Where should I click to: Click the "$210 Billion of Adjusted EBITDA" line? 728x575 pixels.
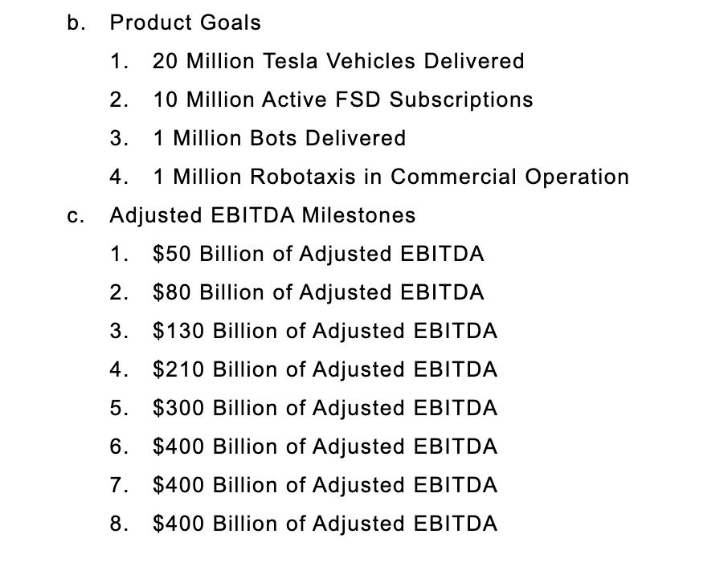(325, 369)
